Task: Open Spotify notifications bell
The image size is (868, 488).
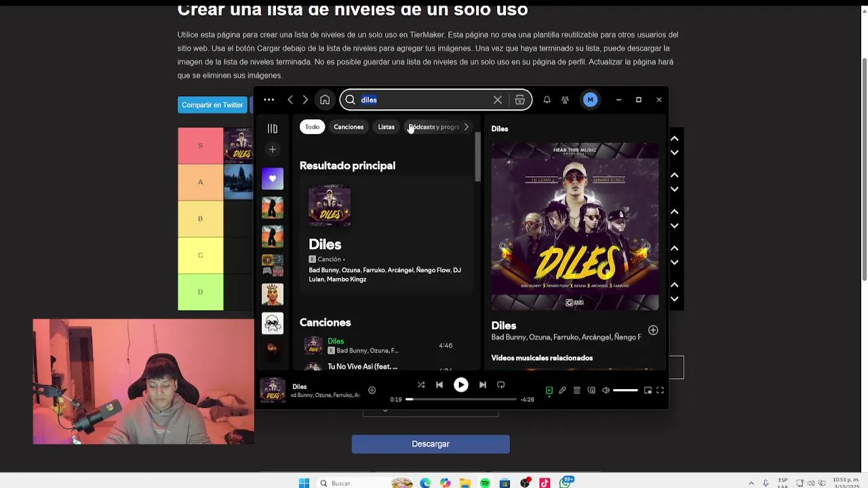Action: [x=547, y=100]
